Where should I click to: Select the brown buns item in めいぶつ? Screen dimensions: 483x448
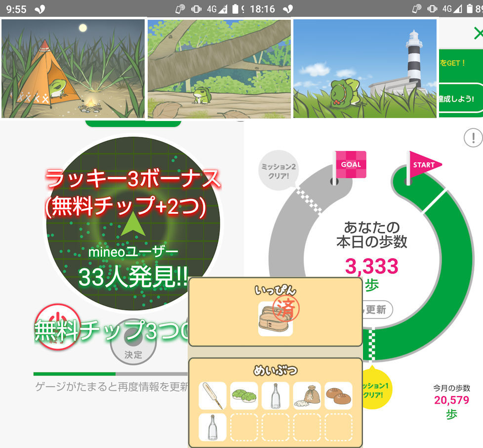click(338, 396)
